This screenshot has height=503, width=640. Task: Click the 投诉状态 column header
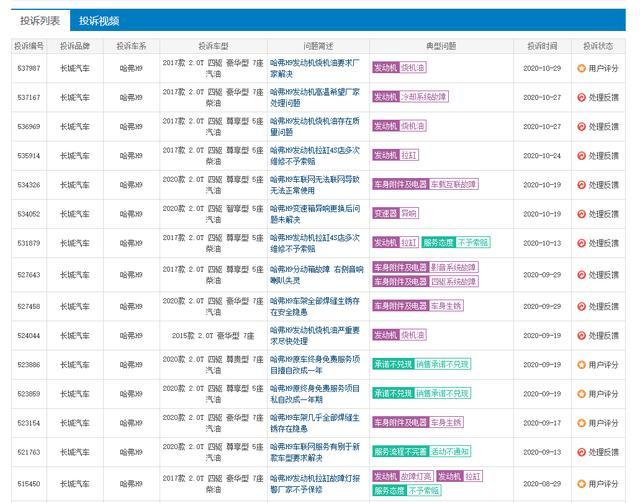pos(598,46)
